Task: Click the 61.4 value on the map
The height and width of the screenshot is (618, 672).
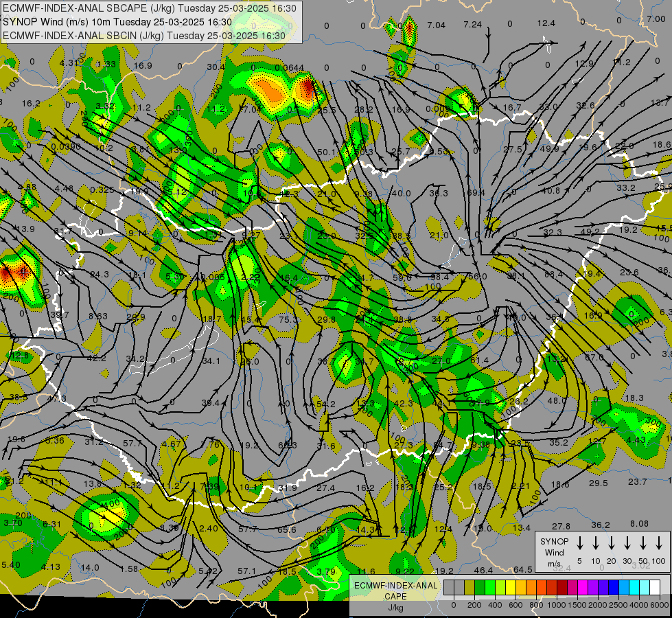Action: click(479, 360)
